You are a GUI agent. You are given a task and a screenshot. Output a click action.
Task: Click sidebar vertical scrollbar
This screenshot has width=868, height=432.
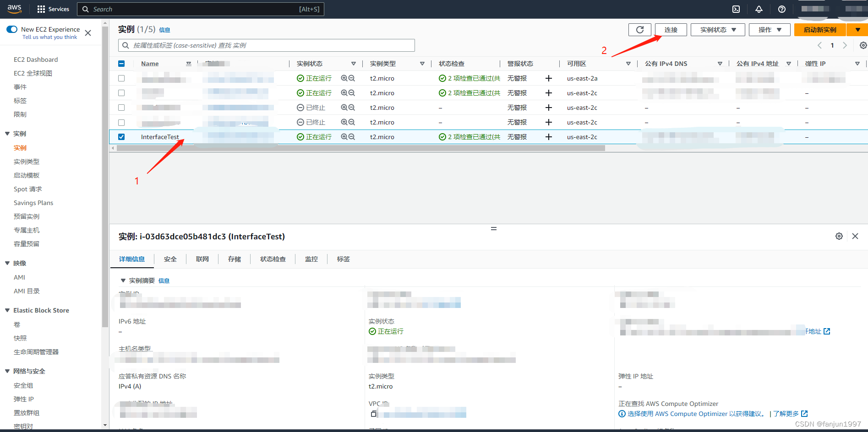point(105,176)
